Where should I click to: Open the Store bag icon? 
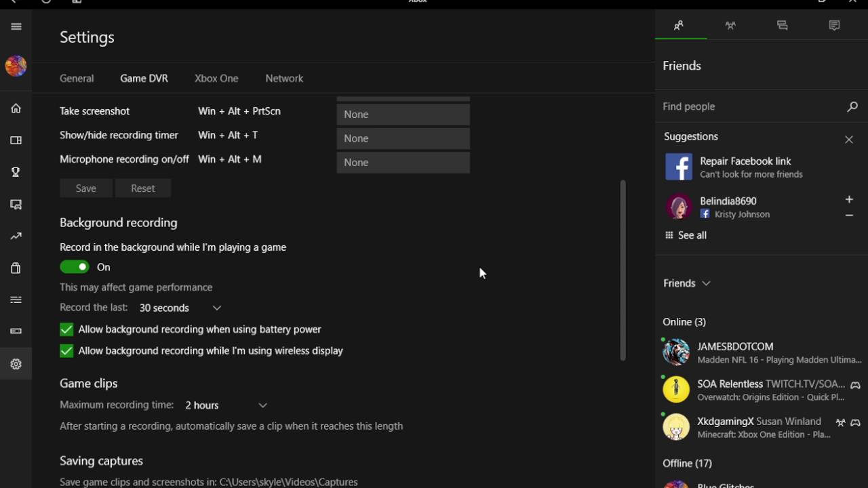(16, 268)
